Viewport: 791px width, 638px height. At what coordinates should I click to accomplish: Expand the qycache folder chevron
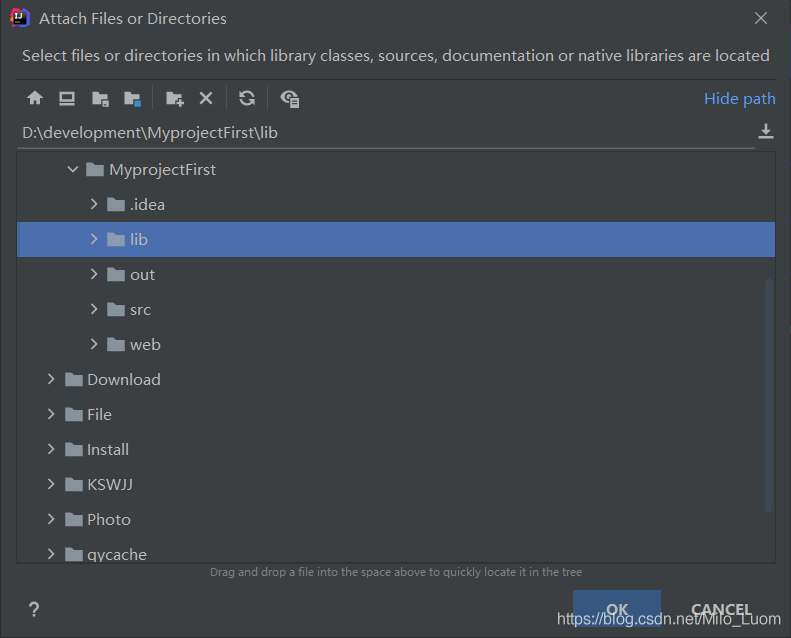click(x=51, y=554)
